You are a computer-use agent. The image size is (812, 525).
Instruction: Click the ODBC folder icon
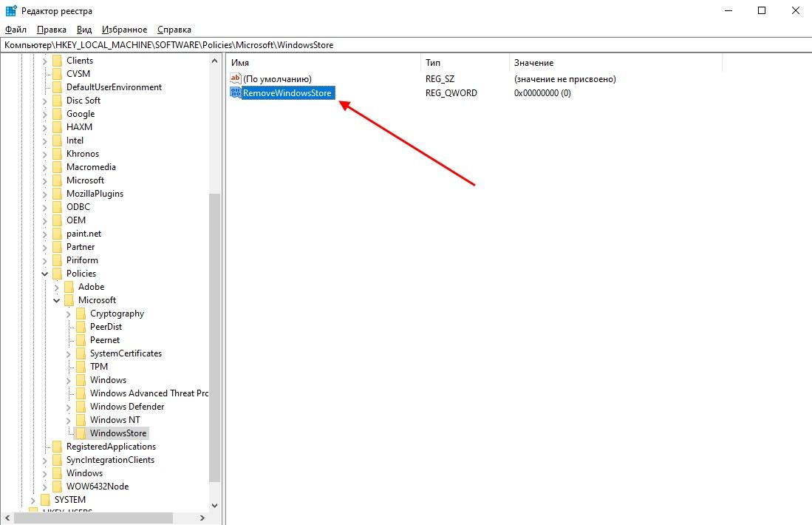click(x=57, y=207)
